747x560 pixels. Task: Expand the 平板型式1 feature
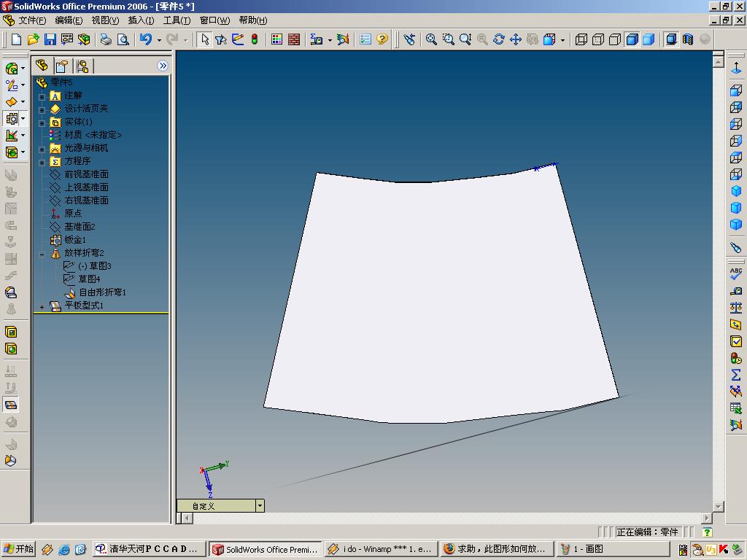tap(42, 307)
